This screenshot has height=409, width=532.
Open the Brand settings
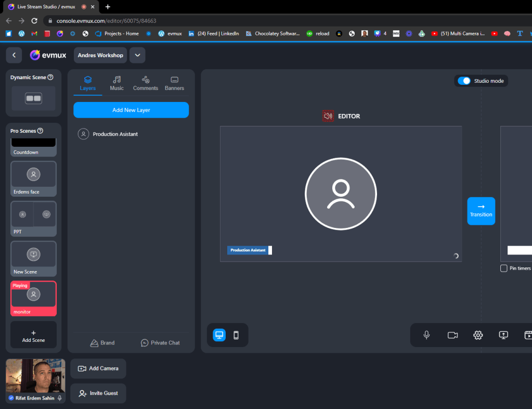(x=102, y=343)
